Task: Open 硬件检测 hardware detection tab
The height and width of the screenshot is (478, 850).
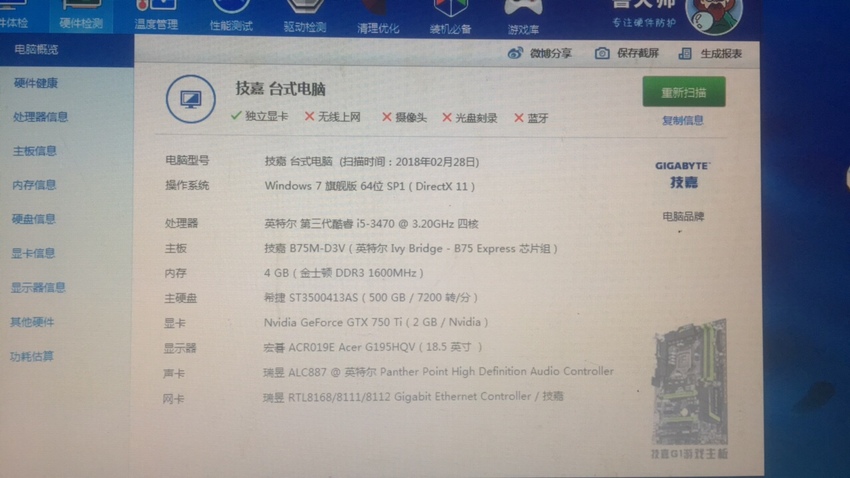Action: [x=81, y=16]
